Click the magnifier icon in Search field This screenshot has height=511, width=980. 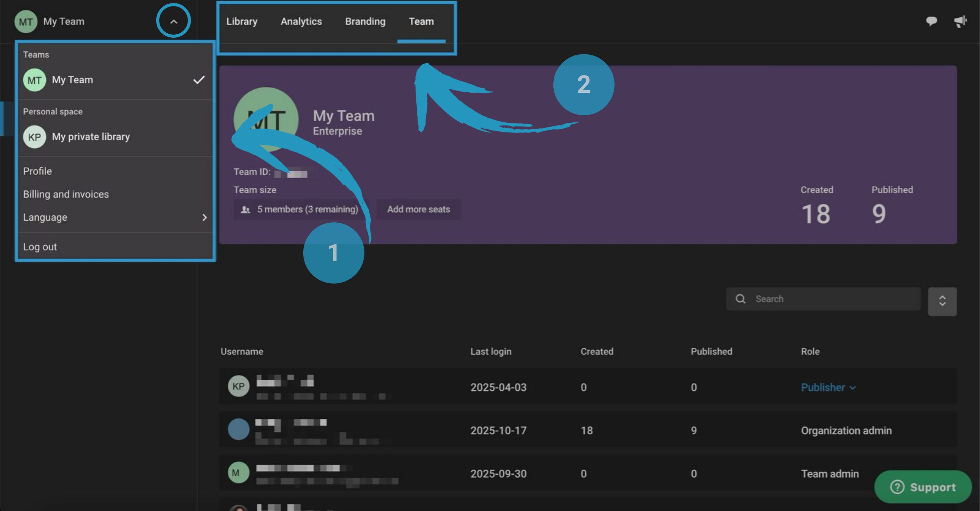[x=740, y=299]
